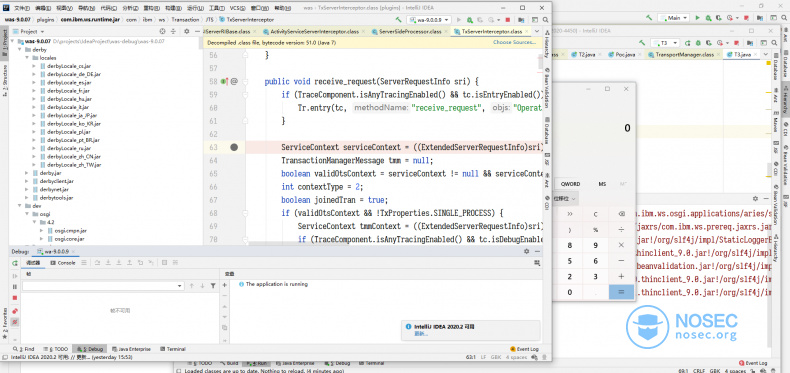The height and width of the screenshot is (373, 790).
Task: Click the divide key in Calculator
Action: [x=621, y=229]
